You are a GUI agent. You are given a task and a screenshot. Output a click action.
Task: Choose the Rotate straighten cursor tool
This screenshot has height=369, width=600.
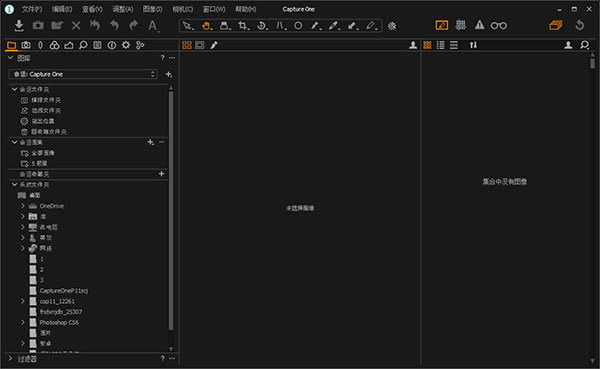point(262,26)
